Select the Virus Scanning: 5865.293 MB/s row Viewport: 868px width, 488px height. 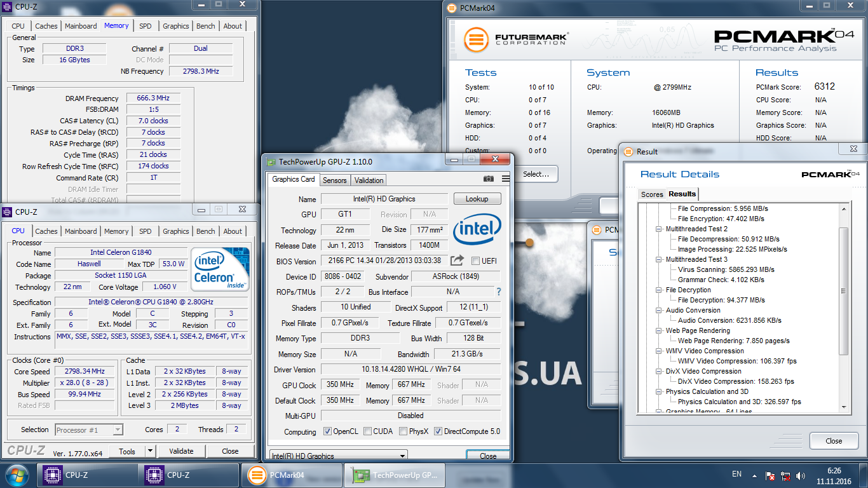(x=726, y=269)
